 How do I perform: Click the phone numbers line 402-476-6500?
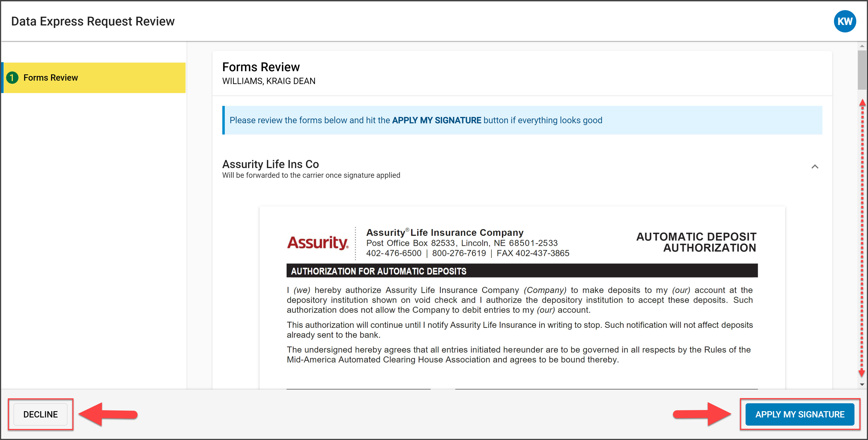click(x=468, y=253)
